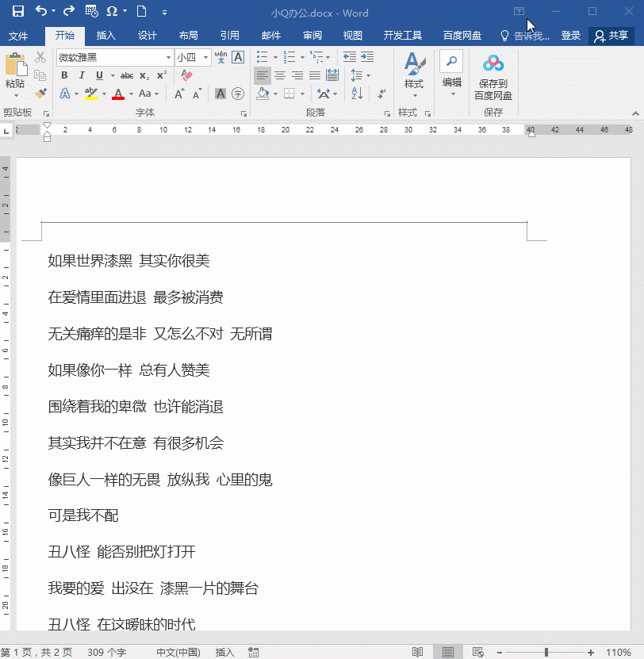644x659 pixels.
Task: Expand the numbering list dropdown
Action: coord(302,57)
